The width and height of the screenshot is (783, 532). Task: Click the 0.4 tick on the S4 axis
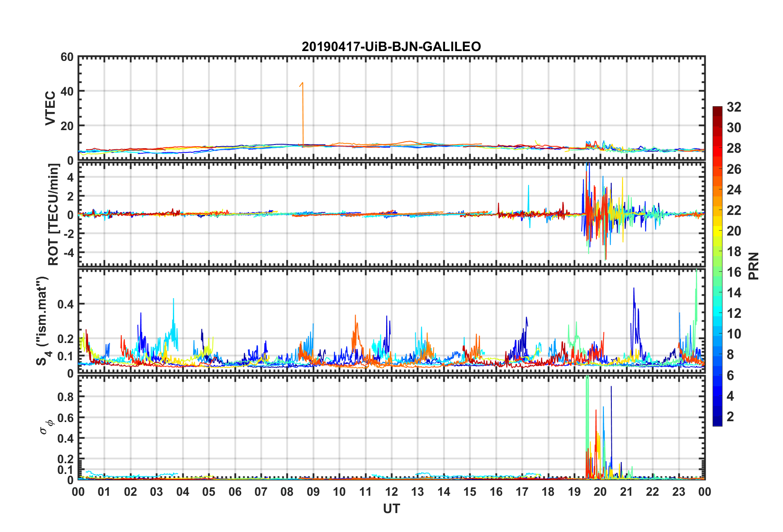(65, 304)
